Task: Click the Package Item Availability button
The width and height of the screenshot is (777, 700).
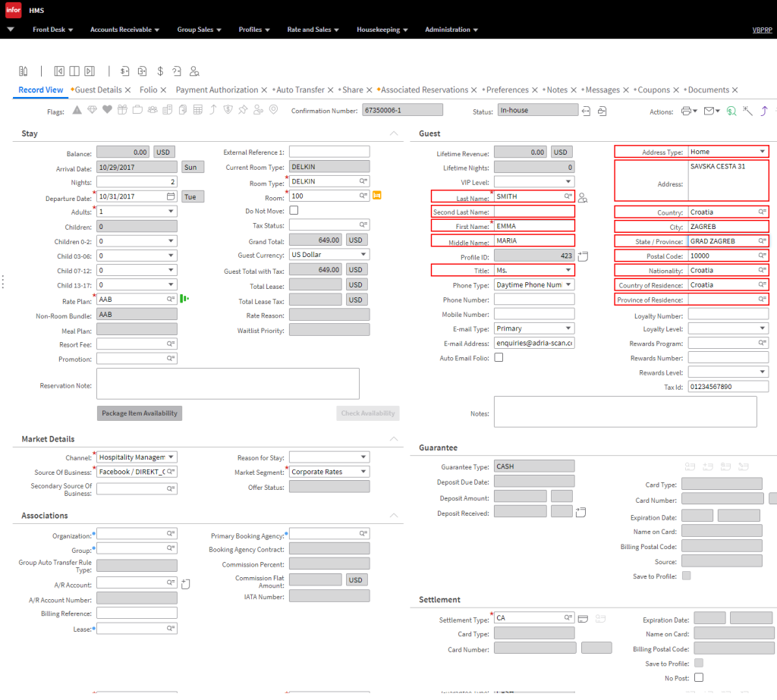Action: click(140, 413)
